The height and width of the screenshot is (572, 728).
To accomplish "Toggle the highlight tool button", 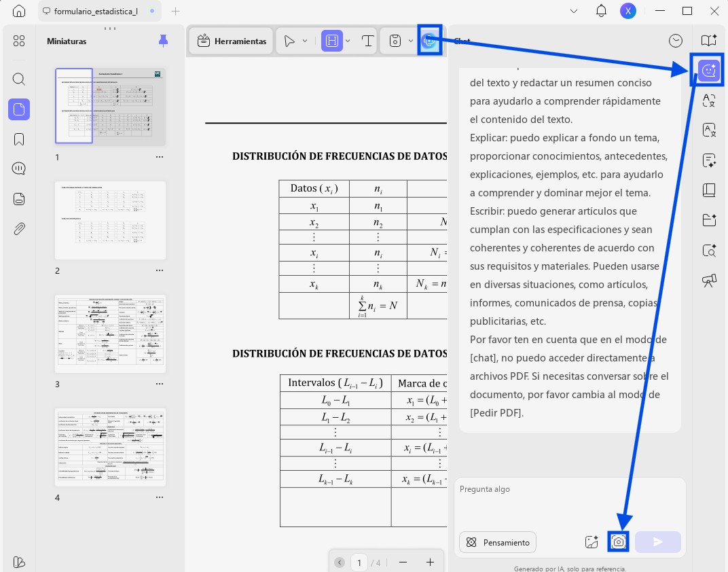I will click(x=332, y=41).
